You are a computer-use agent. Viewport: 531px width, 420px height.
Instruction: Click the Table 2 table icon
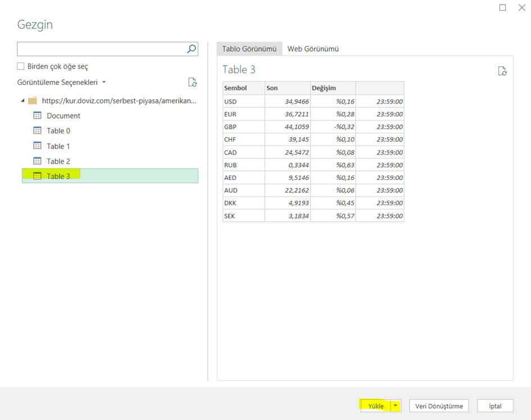[x=37, y=161]
